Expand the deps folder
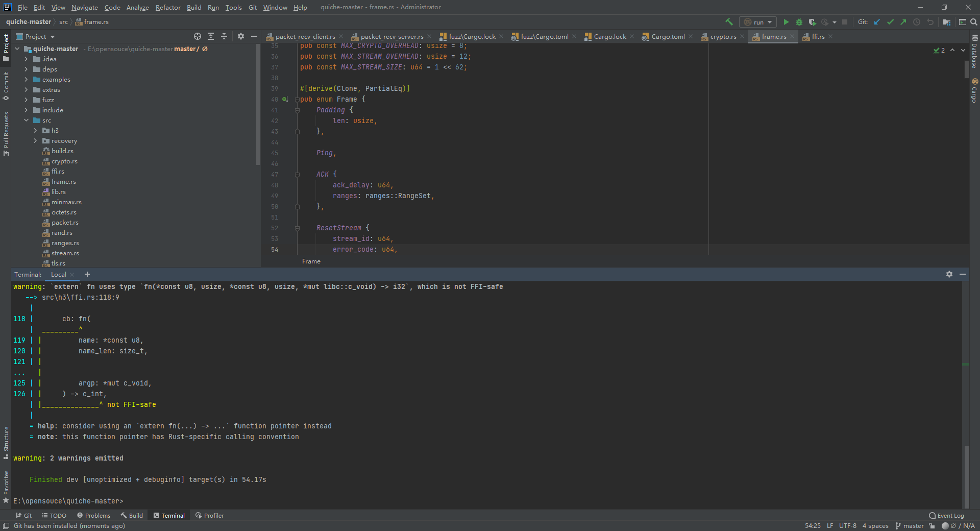This screenshot has width=980, height=531. coord(26,69)
